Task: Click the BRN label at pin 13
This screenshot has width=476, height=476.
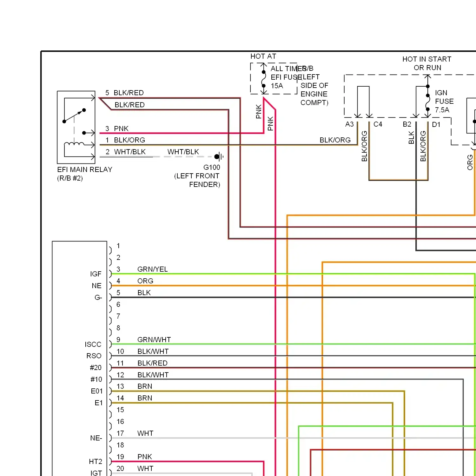Action: 145,386
